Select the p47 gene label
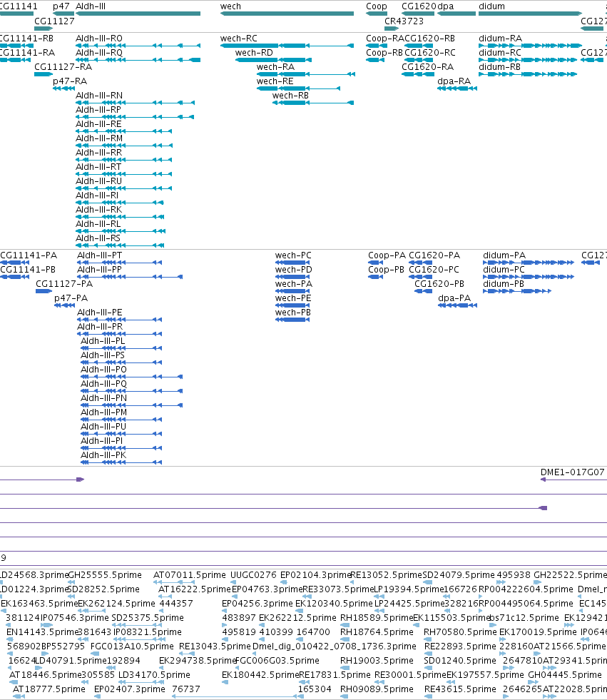Screen dimensions: 607x700 point(61,6)
